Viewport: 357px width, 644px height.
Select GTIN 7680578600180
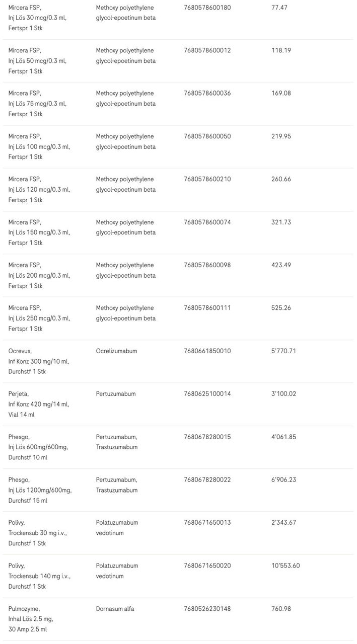pos(207,8)
